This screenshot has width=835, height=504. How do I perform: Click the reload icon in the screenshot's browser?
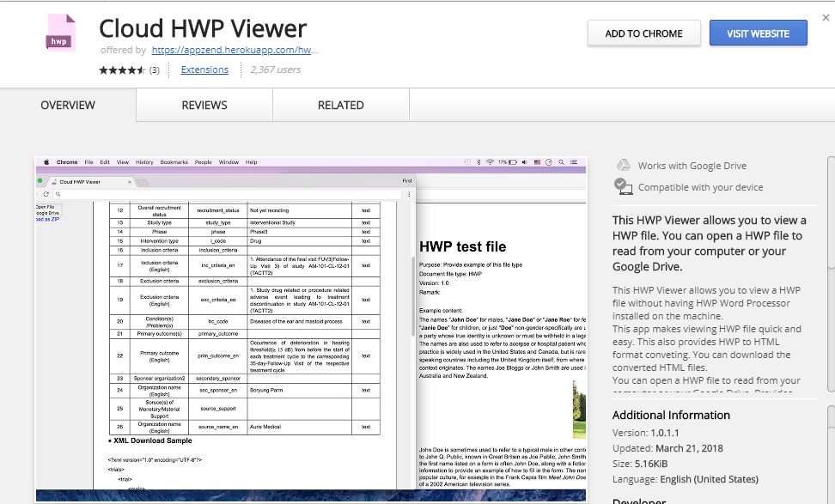(x=46, y=194)
